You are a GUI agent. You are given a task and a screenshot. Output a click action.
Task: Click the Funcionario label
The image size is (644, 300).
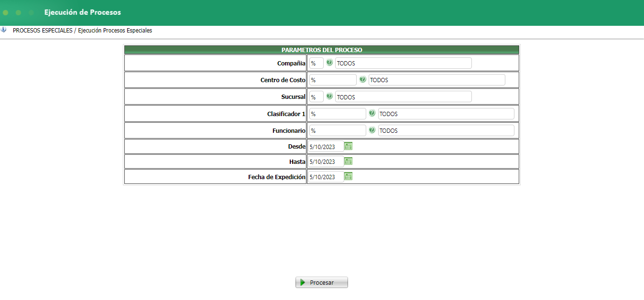coord(289,130)
